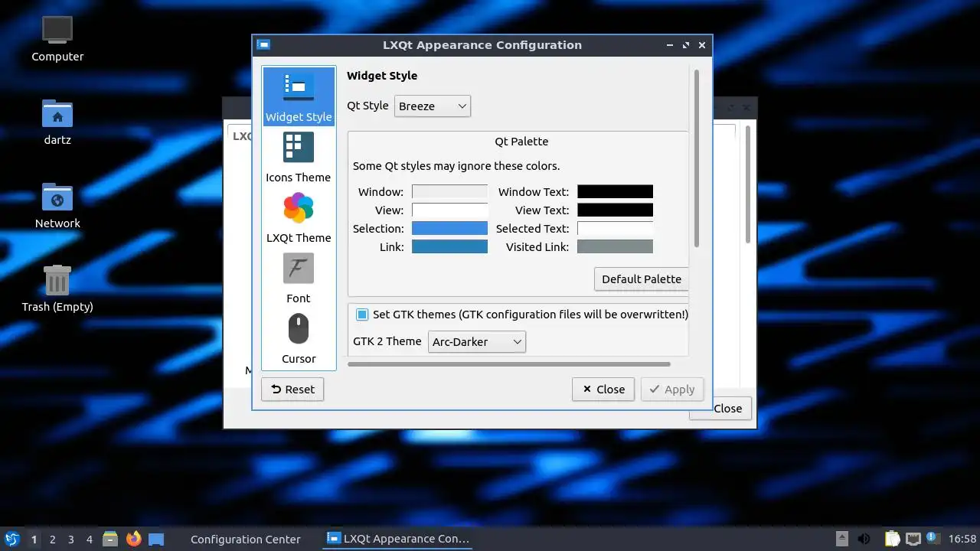Launch the file manager from the panel
Screen dimensions: 980x551
[110, 539]
